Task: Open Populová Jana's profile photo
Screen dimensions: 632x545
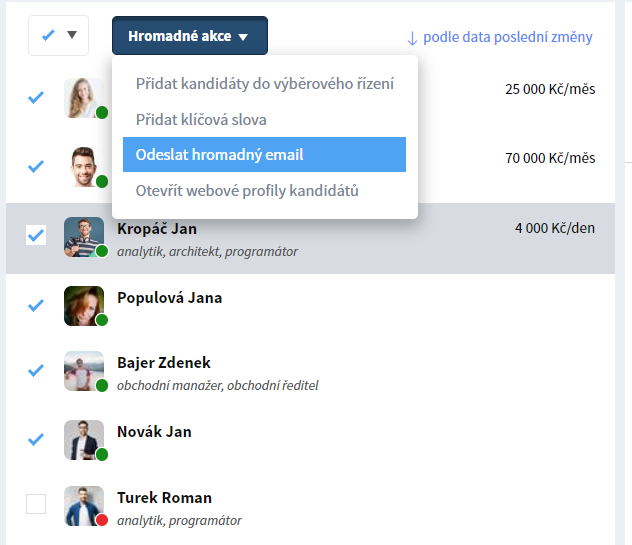Action: pyautogui.click(x=84, y=306)
